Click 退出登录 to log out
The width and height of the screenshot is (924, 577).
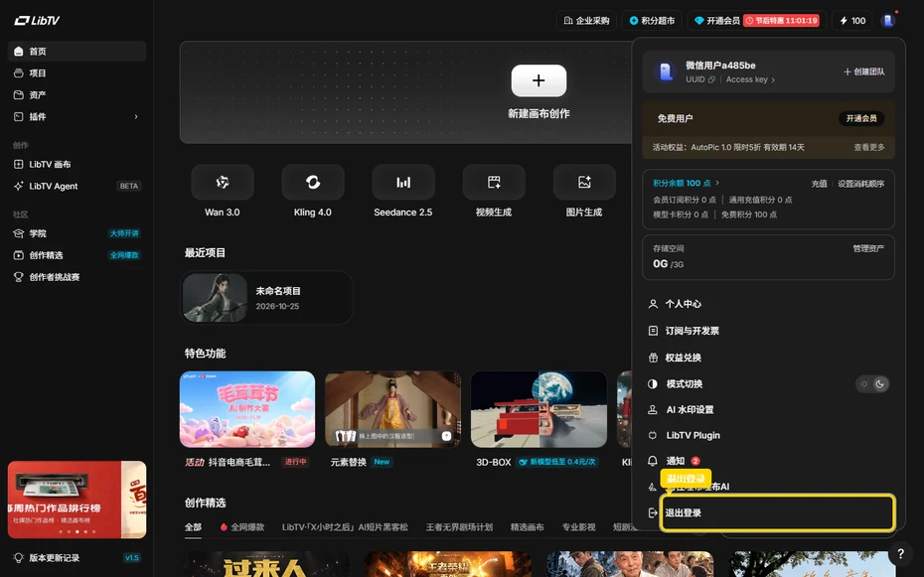777,512
